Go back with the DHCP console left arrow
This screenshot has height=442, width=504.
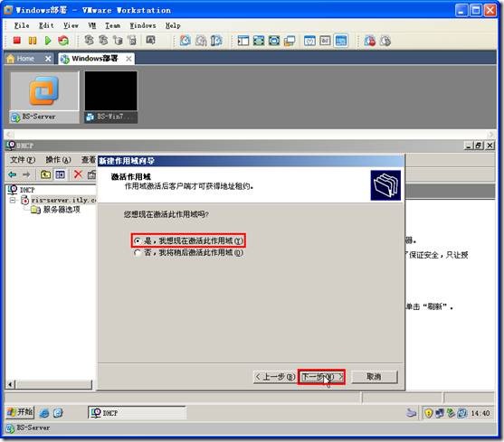[x=12, y=174]
